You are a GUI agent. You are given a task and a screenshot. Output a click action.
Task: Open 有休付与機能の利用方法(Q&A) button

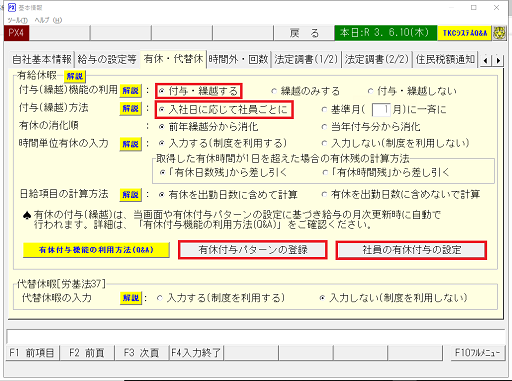tap(96, 250)
